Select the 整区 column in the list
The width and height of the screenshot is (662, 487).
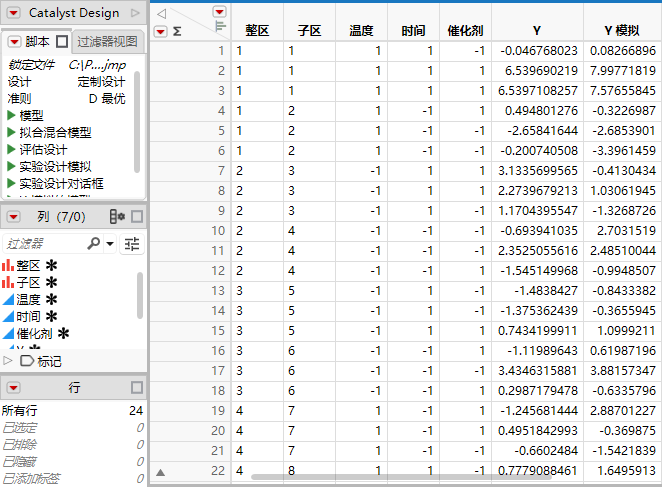28,266
